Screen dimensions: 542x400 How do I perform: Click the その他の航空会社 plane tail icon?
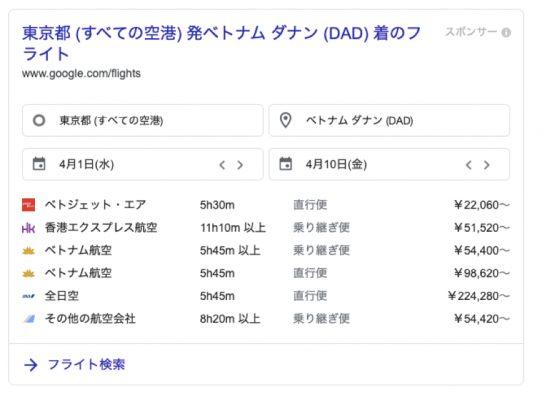point(29,319)
